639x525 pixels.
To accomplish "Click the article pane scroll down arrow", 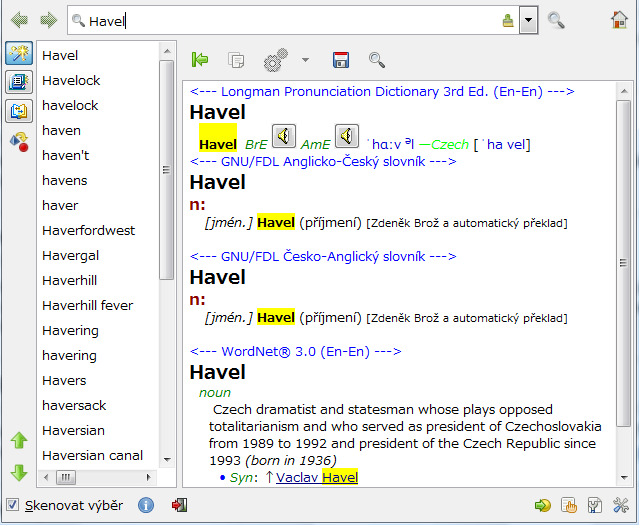I will pyautogui.click(x=624, y=477).
